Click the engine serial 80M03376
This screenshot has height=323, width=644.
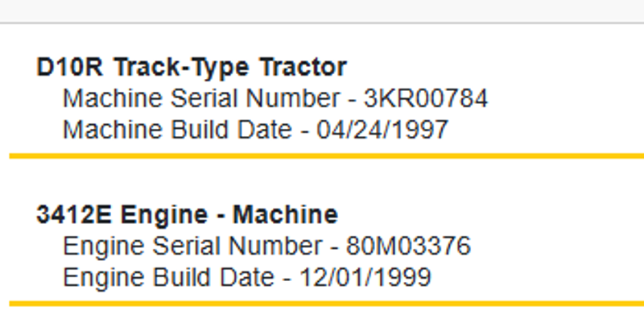pyautogui.click(x=408, y=246)
